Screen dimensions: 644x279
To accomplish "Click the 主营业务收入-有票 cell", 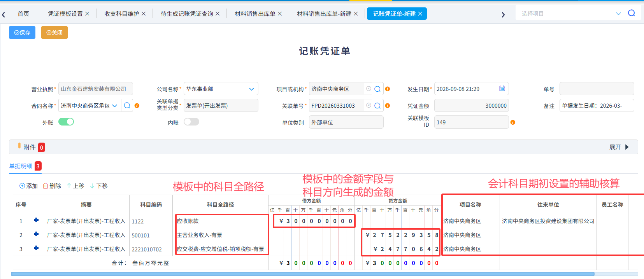I will point(221,235).
